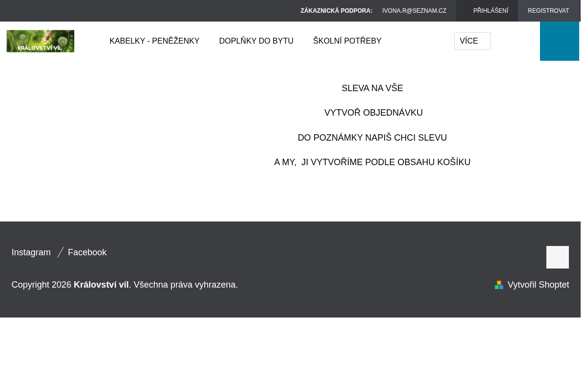Visit the Facebook footer link
This screenshot has height=392, width=588.
tap(87, 252)
